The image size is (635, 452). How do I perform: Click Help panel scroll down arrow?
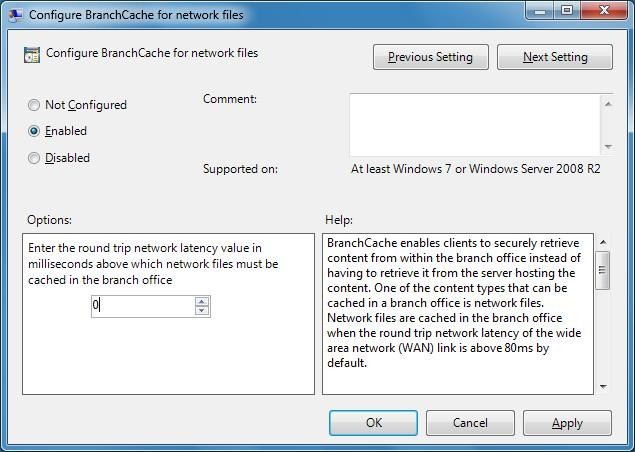603,386
